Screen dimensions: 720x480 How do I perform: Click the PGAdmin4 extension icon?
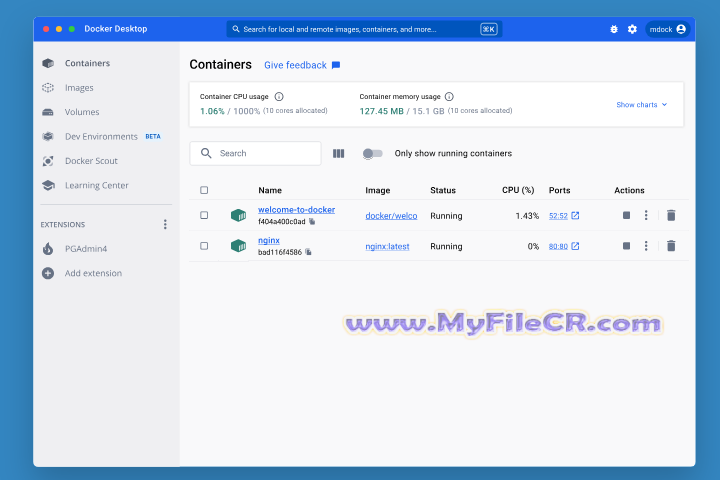coord(48,248)
